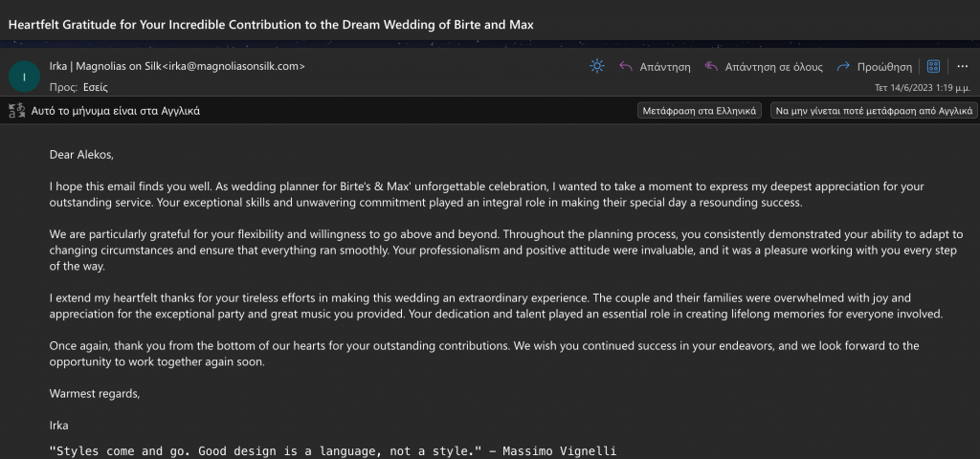Viewport: 980px width, 459px height.
Task: Click the Dear Alekos greeting line
Action: tap(82, 155)
